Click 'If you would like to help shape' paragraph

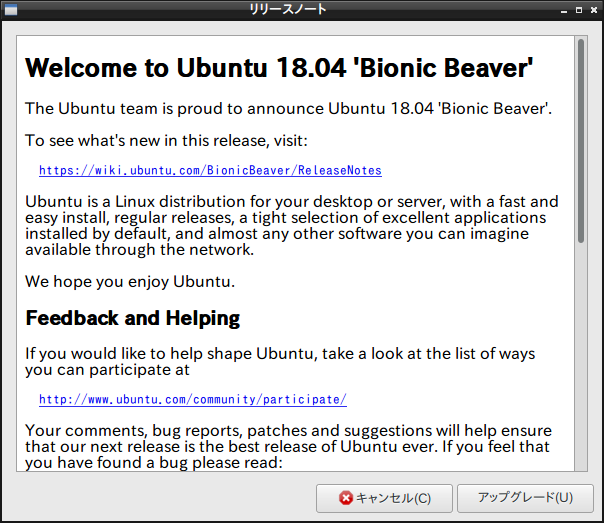(x=280, y=362)
